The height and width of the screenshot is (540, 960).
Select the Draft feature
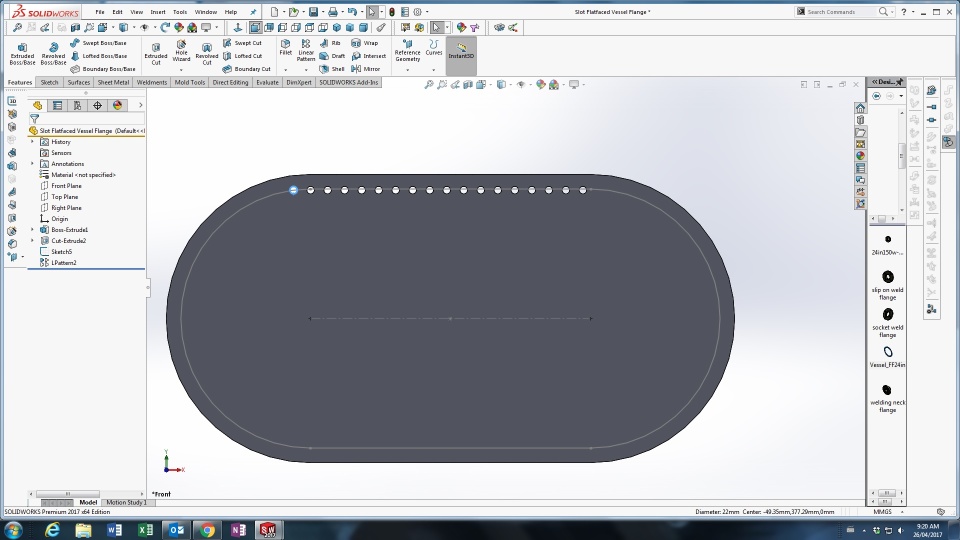[x=332, y=56]
